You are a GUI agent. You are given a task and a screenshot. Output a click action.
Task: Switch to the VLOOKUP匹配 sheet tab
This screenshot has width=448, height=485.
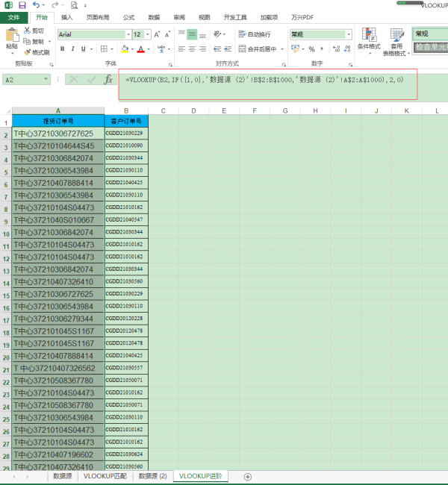pyautogui.click(x=105, y=476)
